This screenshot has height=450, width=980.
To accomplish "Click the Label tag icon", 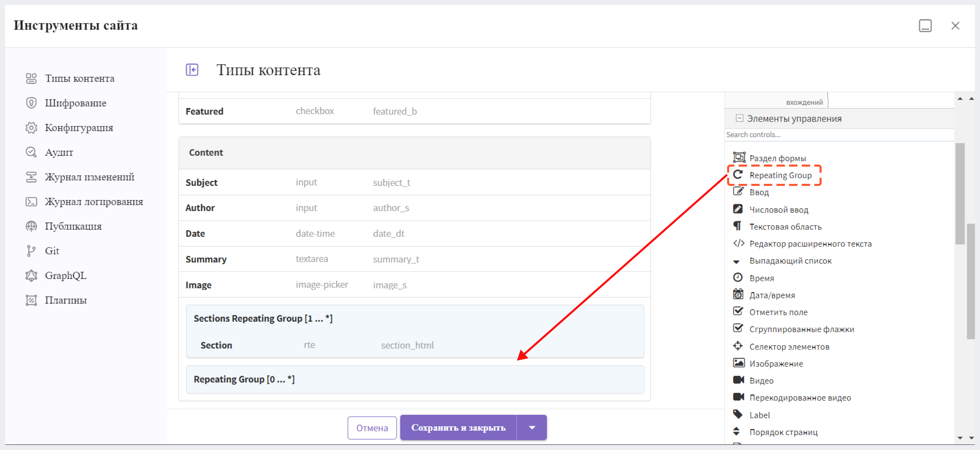I will click(738, 414).
